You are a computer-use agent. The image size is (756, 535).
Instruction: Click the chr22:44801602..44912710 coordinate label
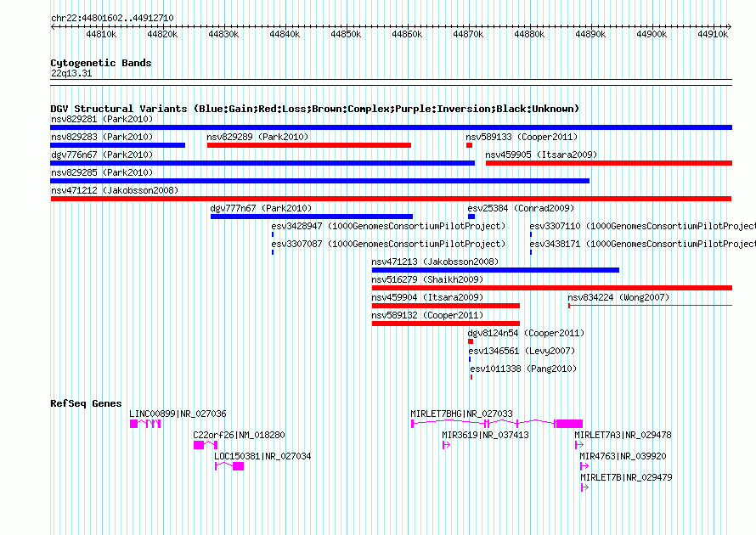coord(112,18)
